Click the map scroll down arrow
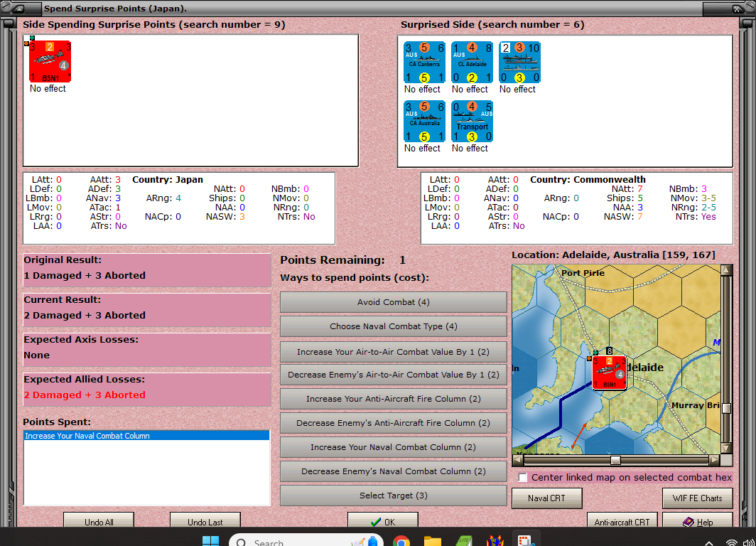 pyautogui.click(x=726, y=449)
